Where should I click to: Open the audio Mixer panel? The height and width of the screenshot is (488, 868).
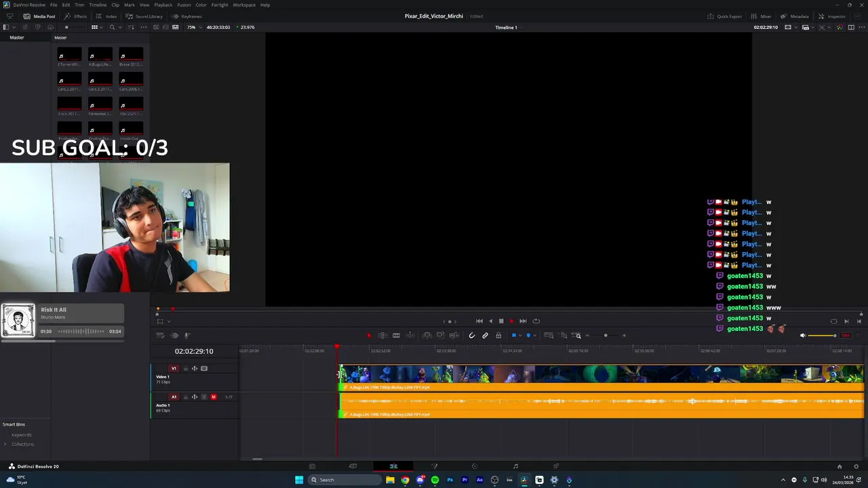[x=761, y=16]
